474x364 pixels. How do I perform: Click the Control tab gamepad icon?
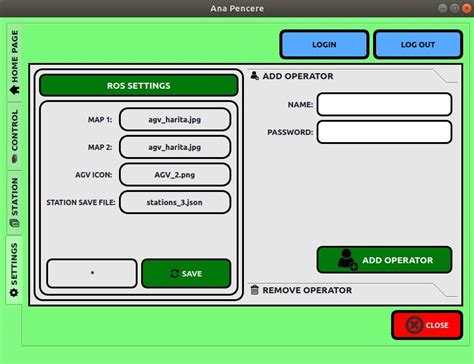click(x=15, y=159)
